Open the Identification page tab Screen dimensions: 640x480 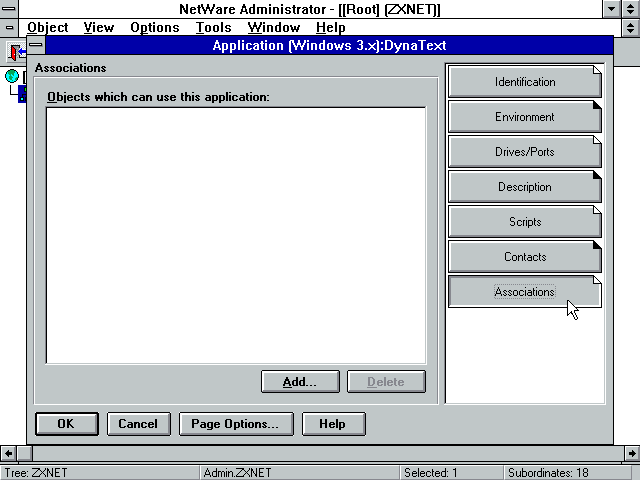coord(524,82)
